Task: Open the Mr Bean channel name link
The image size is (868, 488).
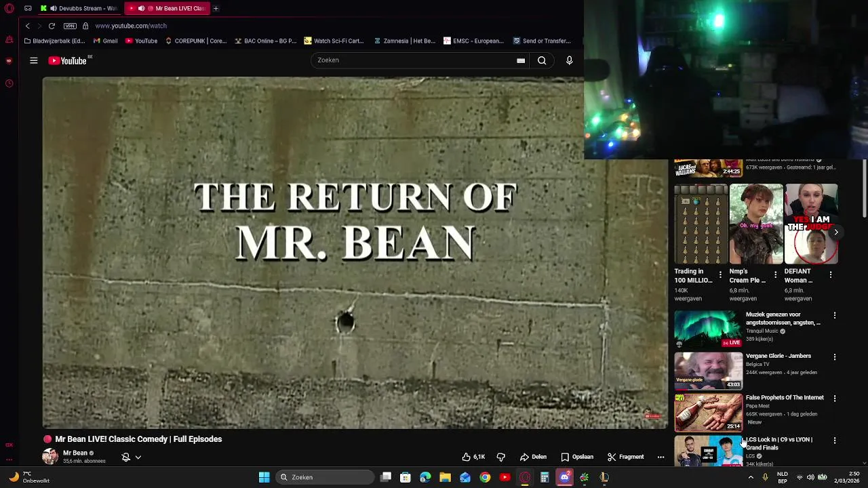Action: (x=75, y=453)
